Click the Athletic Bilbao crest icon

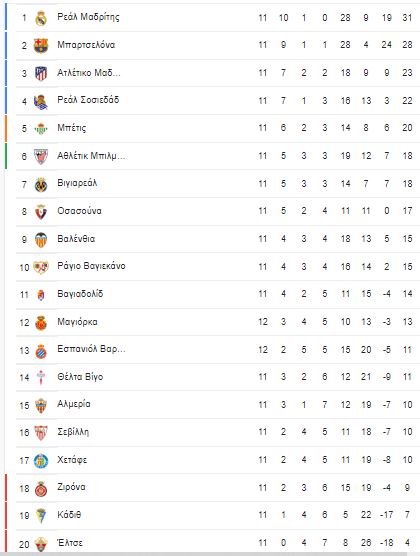(41, 156)
